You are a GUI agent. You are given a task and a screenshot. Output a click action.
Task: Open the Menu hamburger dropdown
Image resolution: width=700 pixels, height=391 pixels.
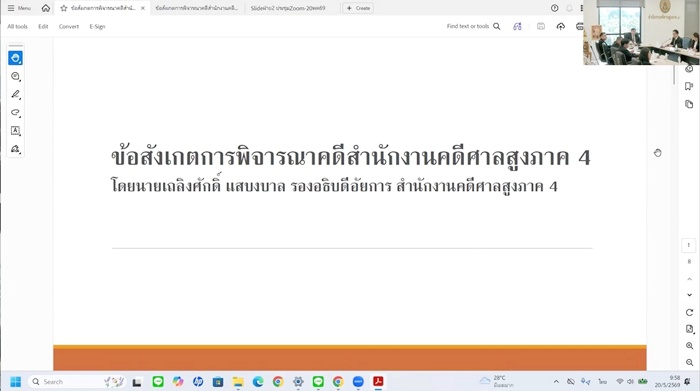[x=19, y=8]
